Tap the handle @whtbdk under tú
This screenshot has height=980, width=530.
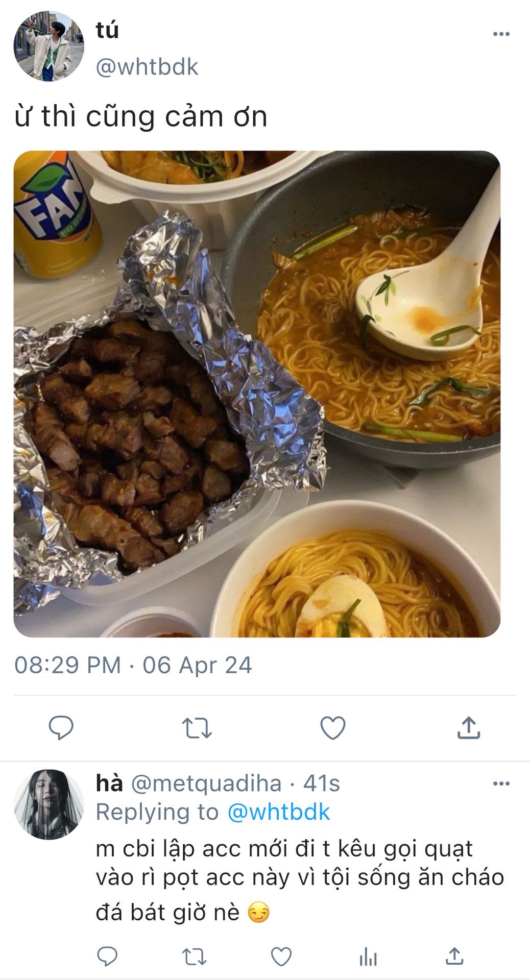(x=147, y=67)
